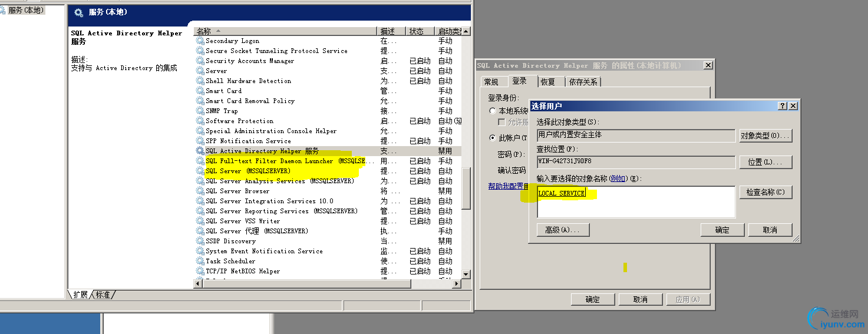Click the gear icon beside SNMP Trap

coord(200,111)
